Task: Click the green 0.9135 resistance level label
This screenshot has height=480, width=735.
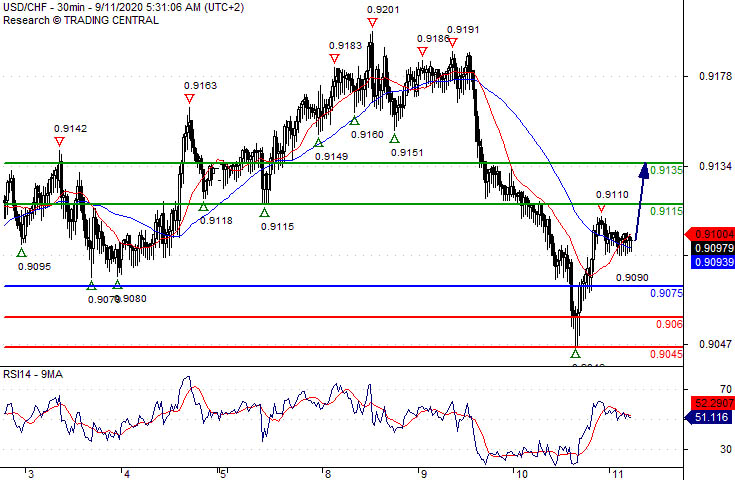Action: (x=666, y=170)
